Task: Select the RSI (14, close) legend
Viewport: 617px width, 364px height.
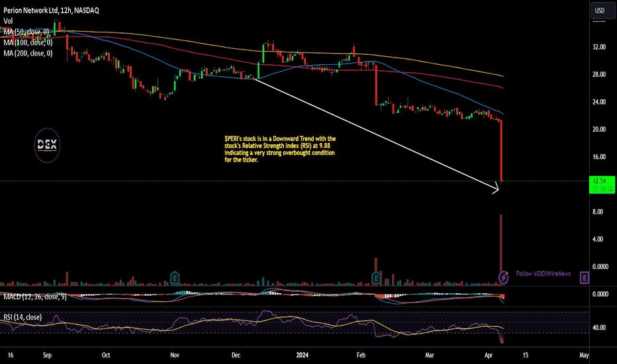Action: point(23,317)
